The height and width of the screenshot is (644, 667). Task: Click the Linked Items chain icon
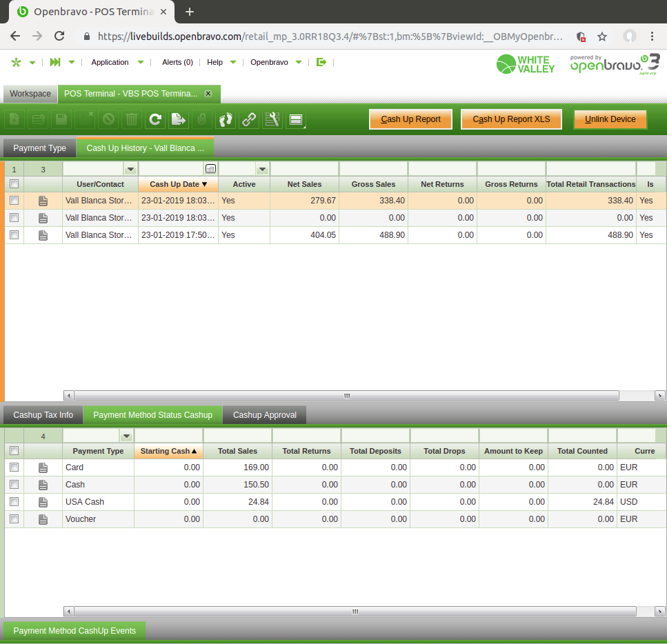(x=249, y=119)
